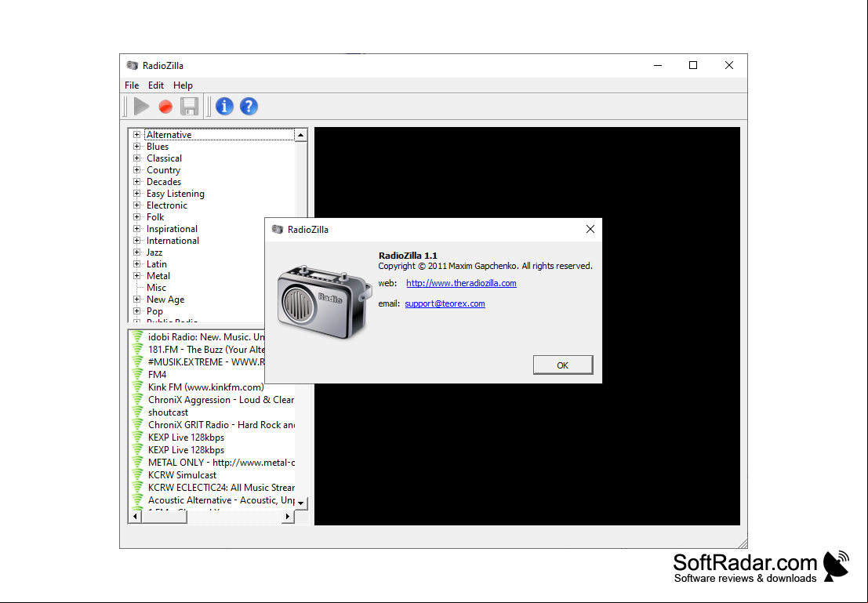Click station list scroll-down arrow

pos(300,503)
